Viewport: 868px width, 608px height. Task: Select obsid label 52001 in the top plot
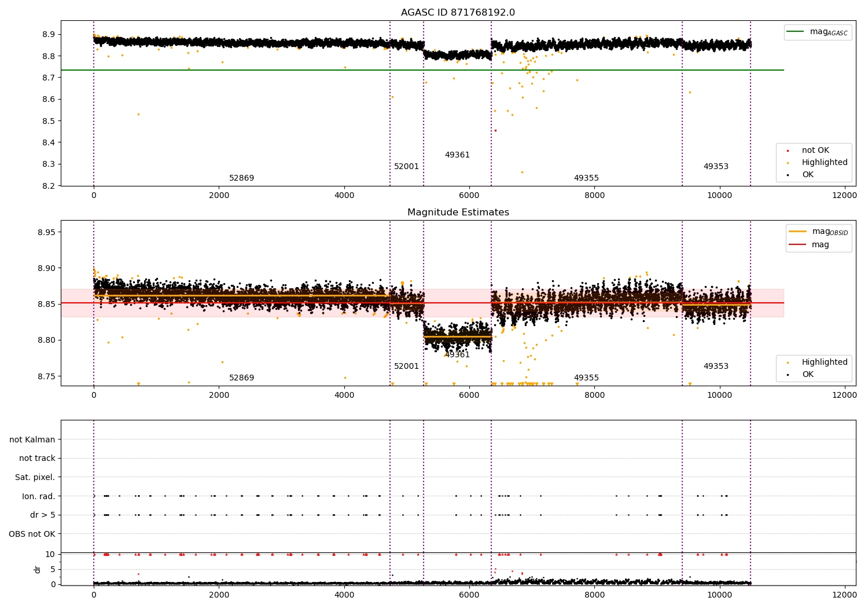click(406, 167)
